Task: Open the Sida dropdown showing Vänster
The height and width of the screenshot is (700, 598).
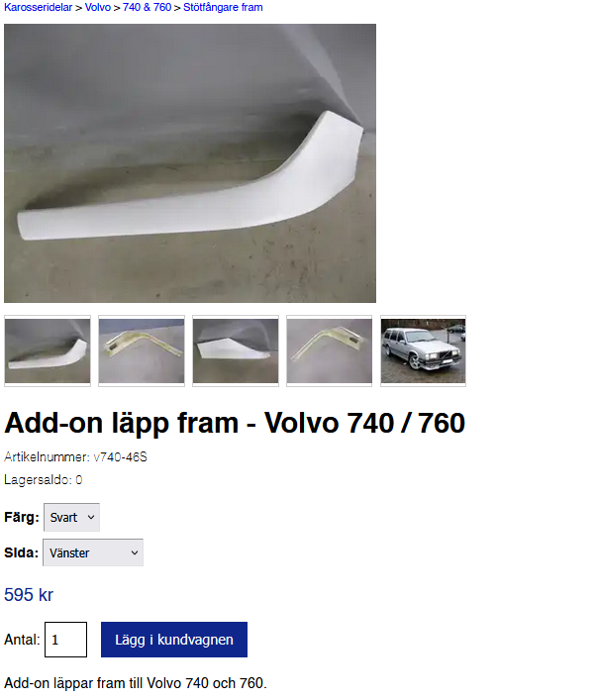Action: click(x=93, y=552)
